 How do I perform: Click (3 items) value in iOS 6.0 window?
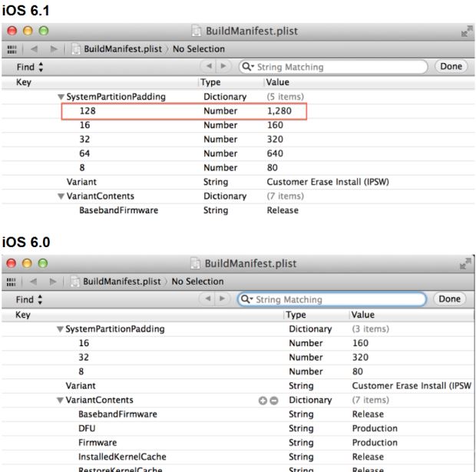point(371,329)
